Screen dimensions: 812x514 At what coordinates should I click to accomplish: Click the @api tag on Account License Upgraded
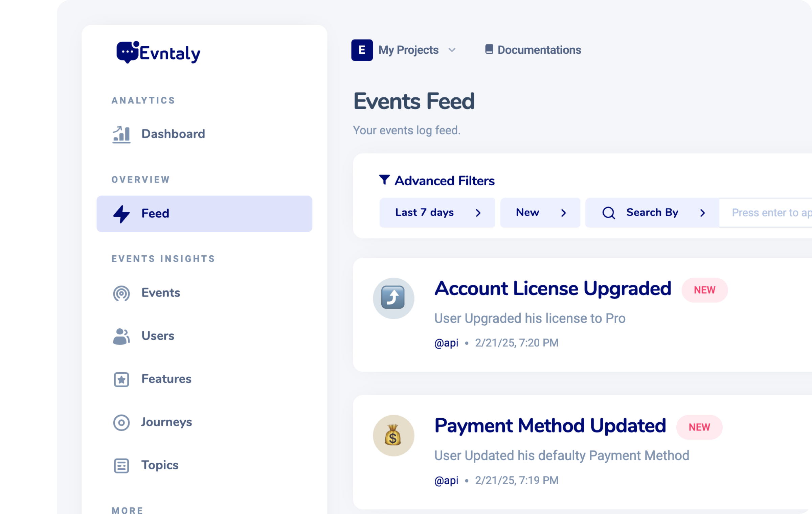point(446,343)
